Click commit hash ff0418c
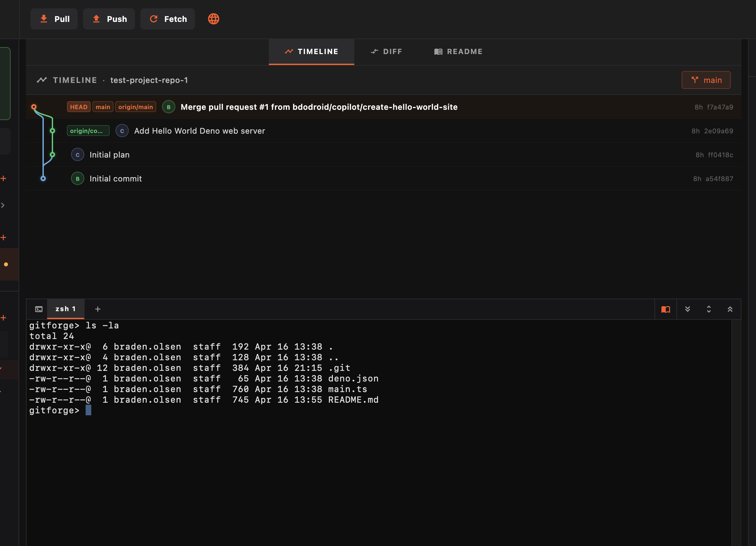Viewport: 756px width, 546px height. (x=720, y=155)
